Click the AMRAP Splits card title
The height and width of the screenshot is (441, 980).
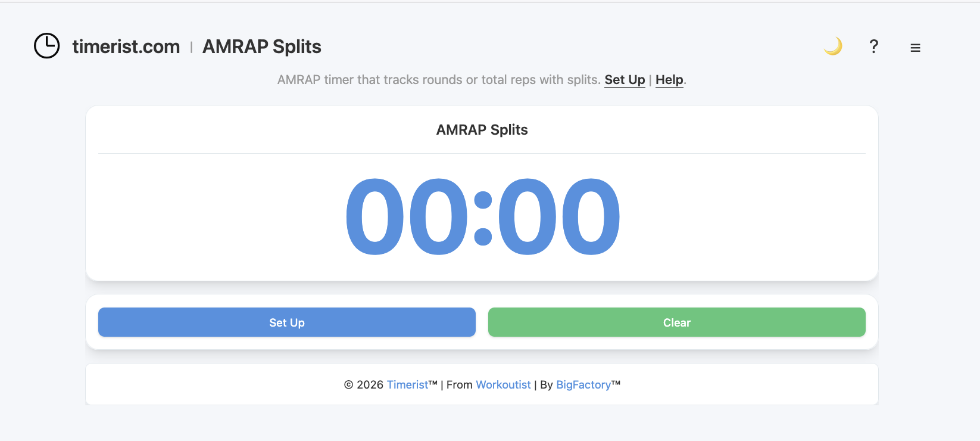[x=482, y=129]
